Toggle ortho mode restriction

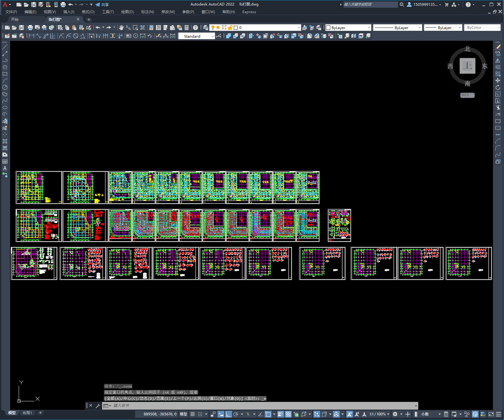click(x=229, y=414)
